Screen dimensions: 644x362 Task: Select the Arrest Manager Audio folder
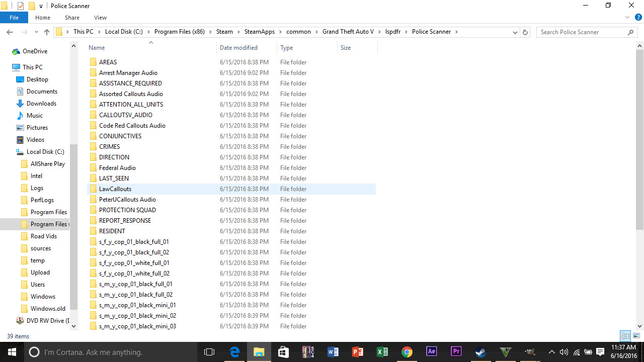(x=128, y=73)
